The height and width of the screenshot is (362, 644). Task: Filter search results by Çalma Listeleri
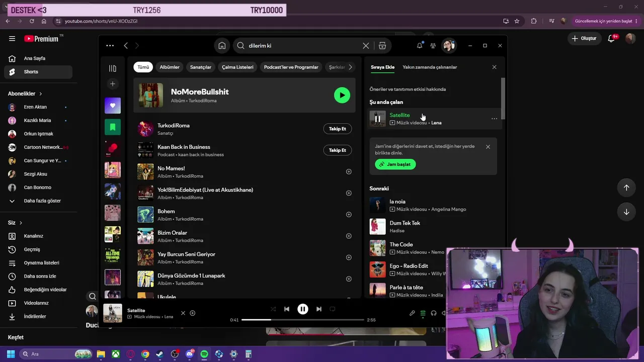[x=237, y=67]
